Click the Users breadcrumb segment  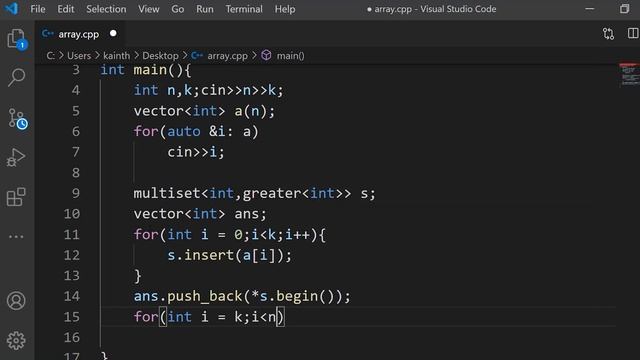pyautogui.click(x=79, y=56)
